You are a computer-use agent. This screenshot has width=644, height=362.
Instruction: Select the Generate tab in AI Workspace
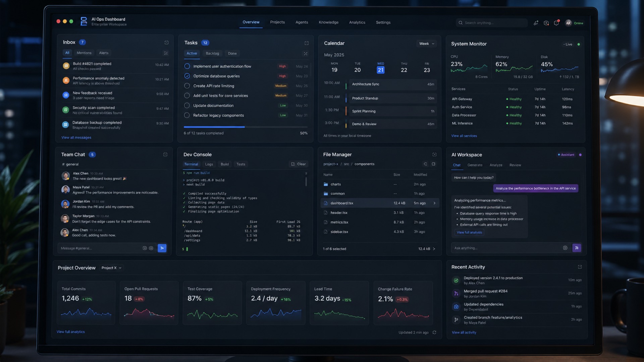[475, 165]
